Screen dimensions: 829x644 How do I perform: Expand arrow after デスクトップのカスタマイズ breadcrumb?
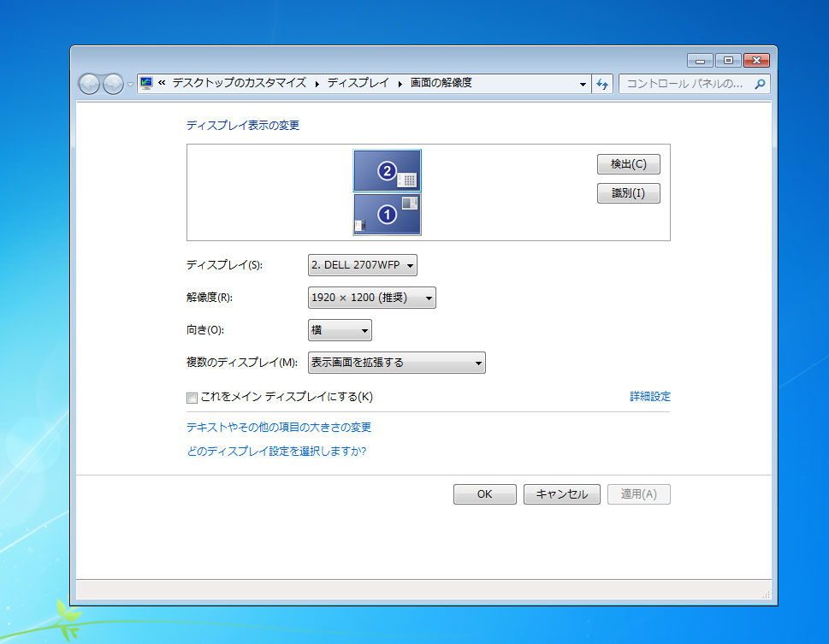[317, 84]
